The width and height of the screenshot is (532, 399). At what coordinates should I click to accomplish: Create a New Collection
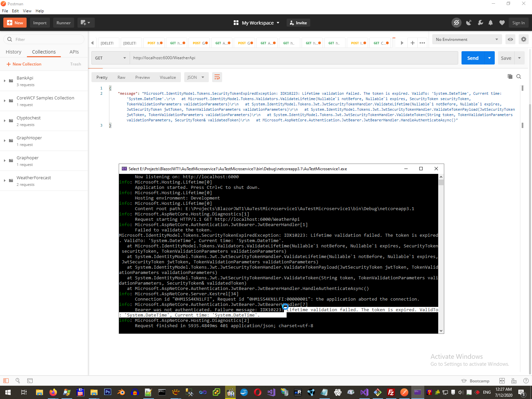pos(24,64)
